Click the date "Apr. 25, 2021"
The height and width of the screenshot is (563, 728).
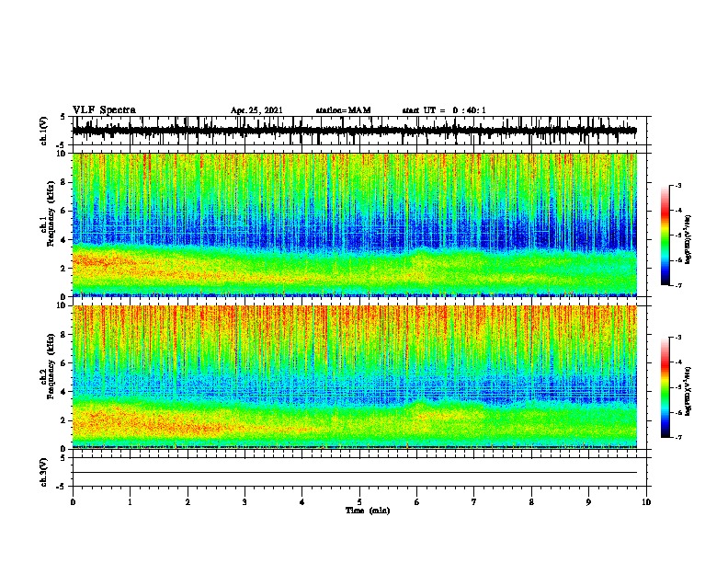click(256, 110)
